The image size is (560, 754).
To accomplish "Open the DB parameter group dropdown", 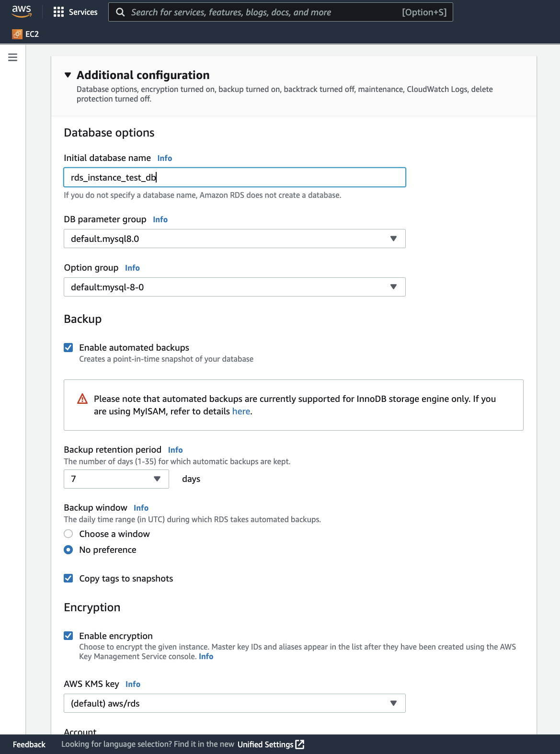I will click(234, 239).
